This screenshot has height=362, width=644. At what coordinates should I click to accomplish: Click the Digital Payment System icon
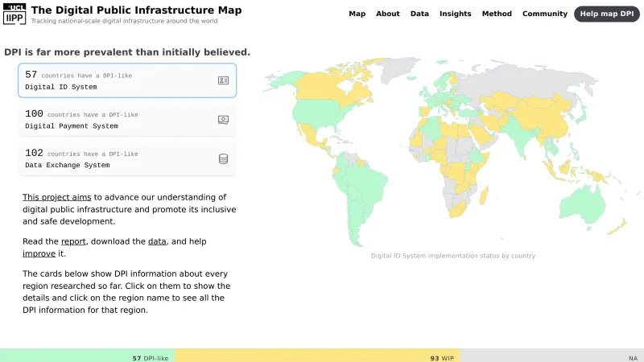click(223, 120)
